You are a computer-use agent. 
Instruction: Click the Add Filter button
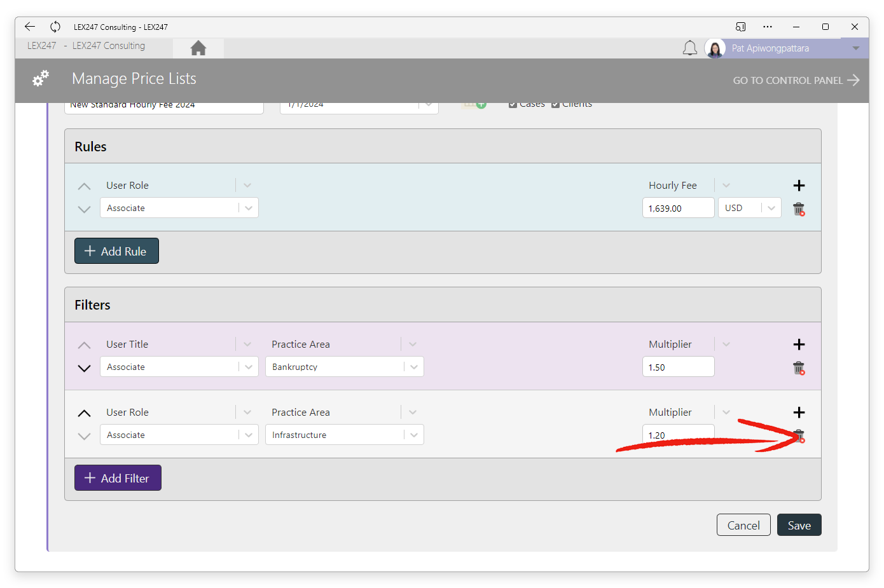(x=118, y=478)
